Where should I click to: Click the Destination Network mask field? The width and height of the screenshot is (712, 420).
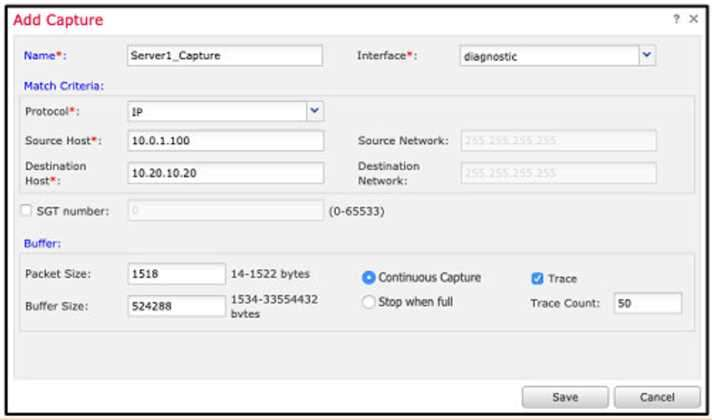(558, 173)
